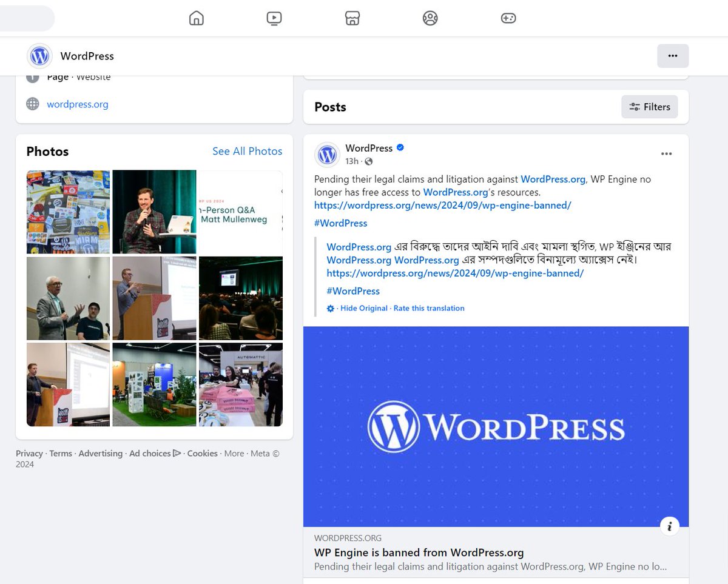Click See All Photos
The width and height of the screenshot is (728, 584).
pyautogui.click(x=247, y=151)
